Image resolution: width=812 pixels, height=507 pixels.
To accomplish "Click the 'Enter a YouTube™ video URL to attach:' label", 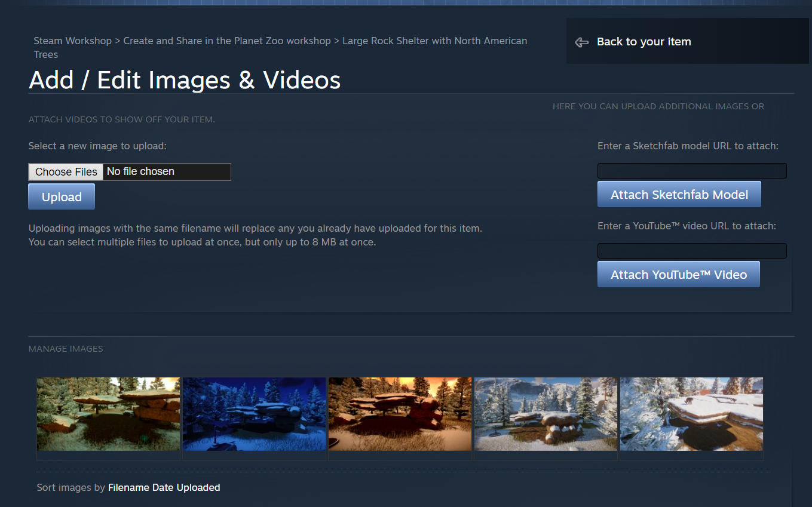I will coord(687,226).
